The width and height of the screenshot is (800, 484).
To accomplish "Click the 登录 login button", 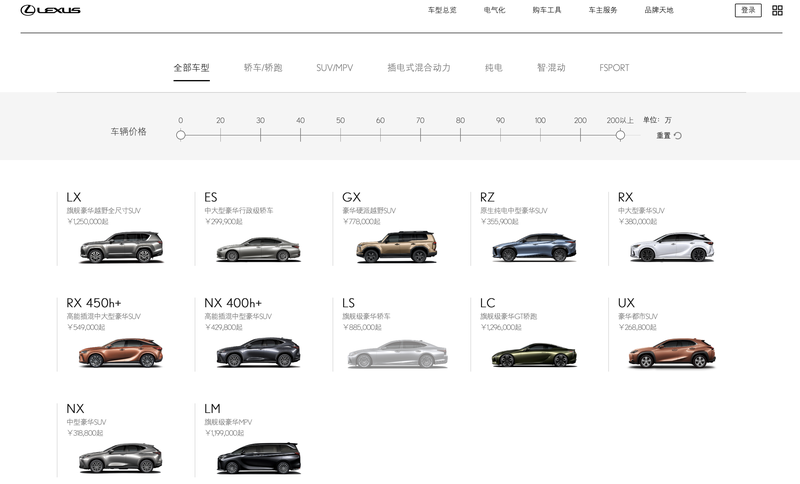I will [748, 10].
